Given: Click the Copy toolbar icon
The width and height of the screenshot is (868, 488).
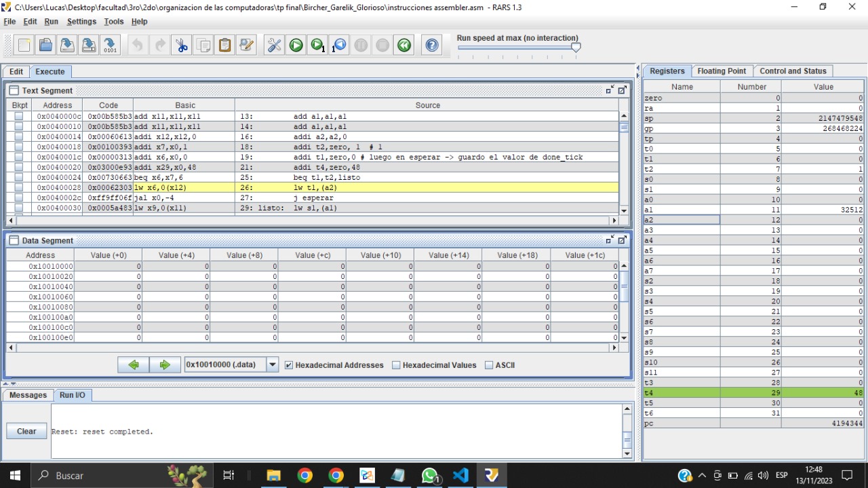Looking at the screenshot, I should click(x=203, y=45).
